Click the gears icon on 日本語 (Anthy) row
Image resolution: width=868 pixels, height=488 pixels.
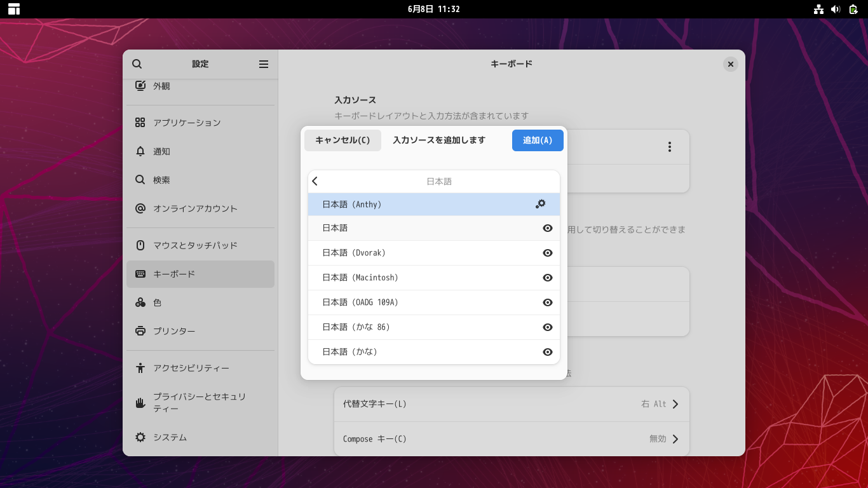click(541, 204)
